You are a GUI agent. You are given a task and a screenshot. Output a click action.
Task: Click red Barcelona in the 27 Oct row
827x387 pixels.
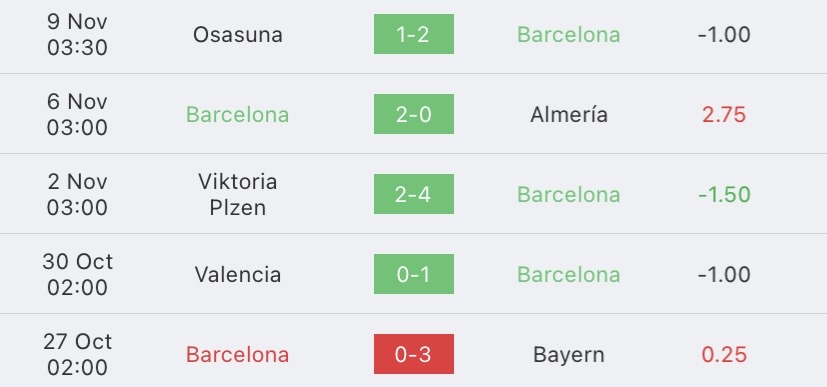237,355
